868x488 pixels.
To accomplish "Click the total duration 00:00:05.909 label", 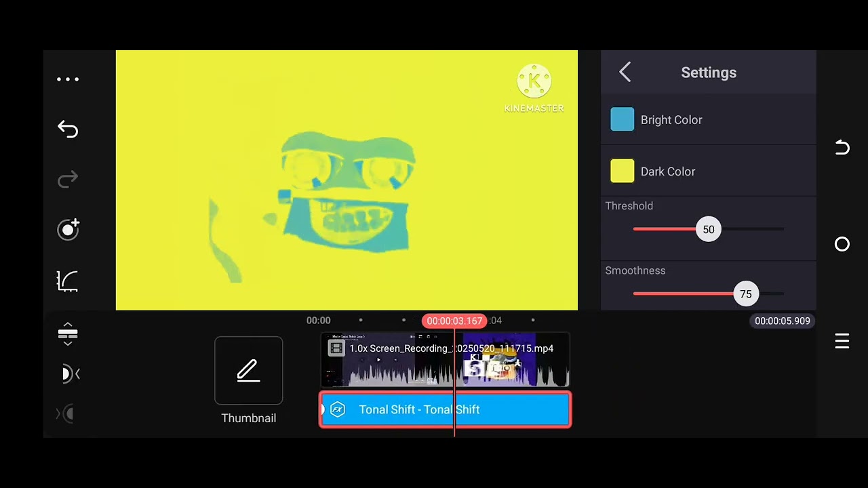I will coord(783,321).
